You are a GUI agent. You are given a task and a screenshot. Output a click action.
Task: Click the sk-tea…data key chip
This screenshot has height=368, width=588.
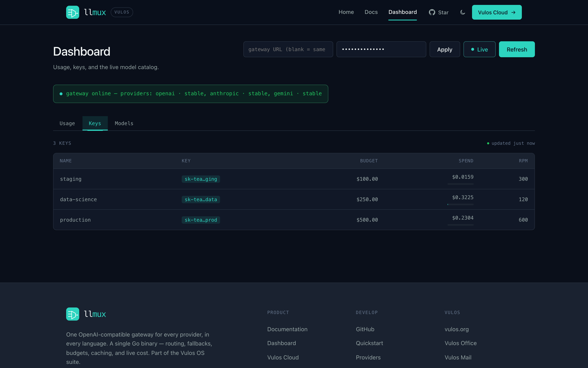[x=201, y=199]
